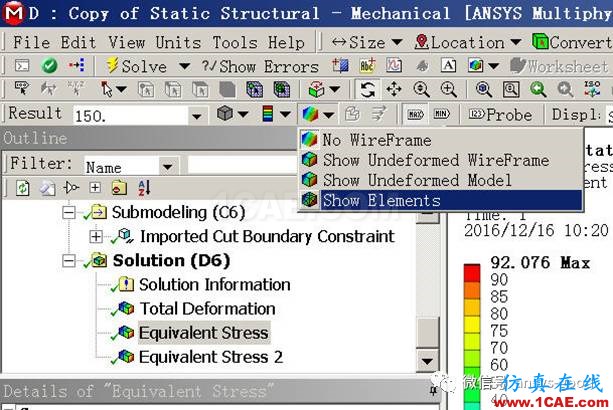613x410 pixels.
Task: Select Solution Information tree item
Action: click(214, 285)
